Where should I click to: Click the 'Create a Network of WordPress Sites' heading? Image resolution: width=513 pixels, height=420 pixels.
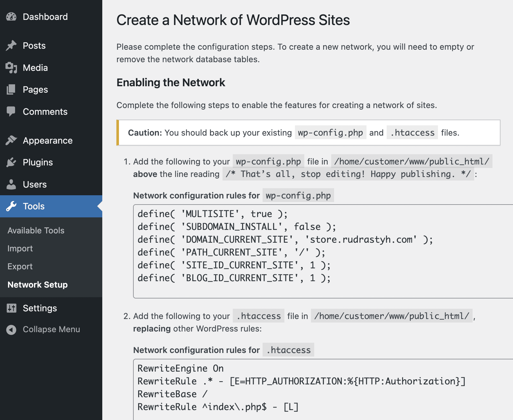click(233, 20)
